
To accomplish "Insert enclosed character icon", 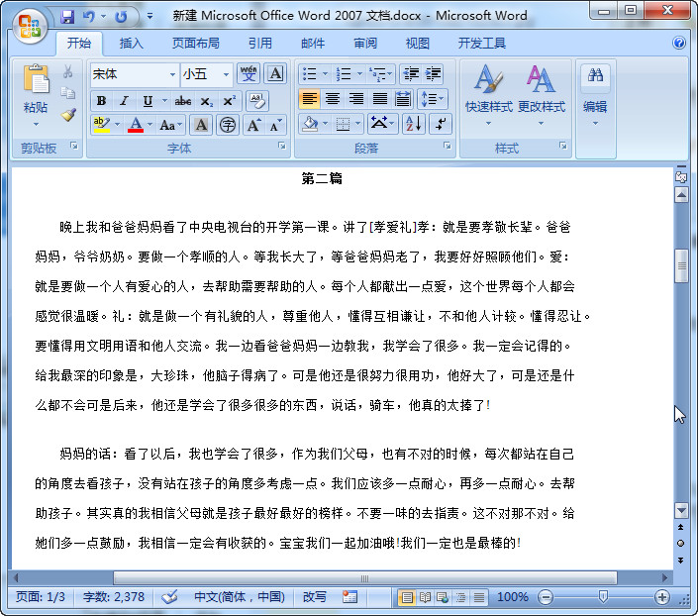I will (x=228, y=125).
